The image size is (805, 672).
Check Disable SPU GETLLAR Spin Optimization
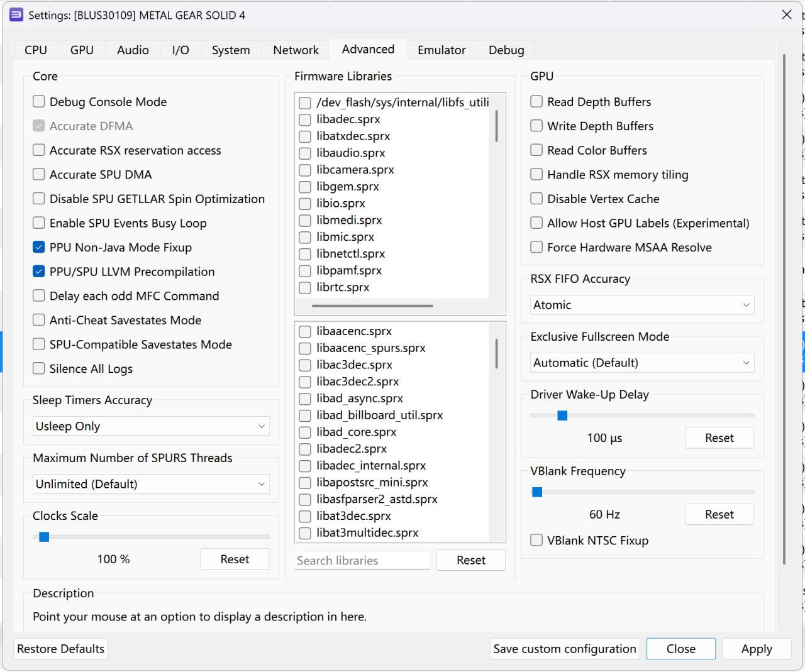point(39,199)
